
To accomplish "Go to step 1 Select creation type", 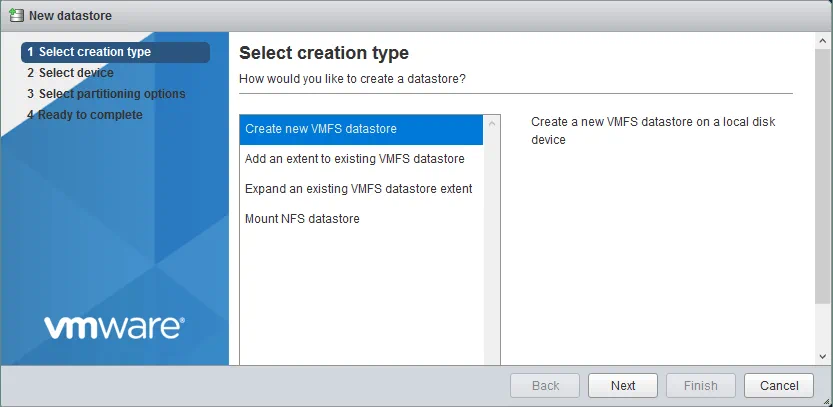I will 115,52.
